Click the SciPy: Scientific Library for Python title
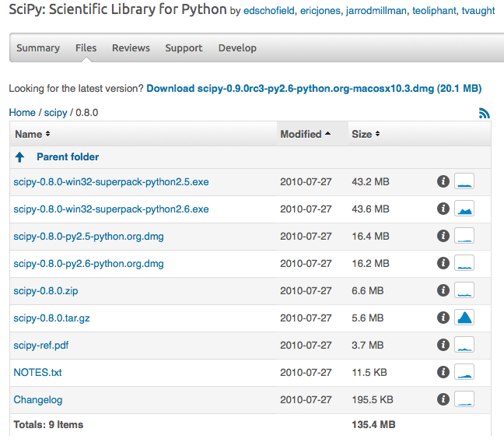This screenshot has width=504, height=446. pos(117,9)
